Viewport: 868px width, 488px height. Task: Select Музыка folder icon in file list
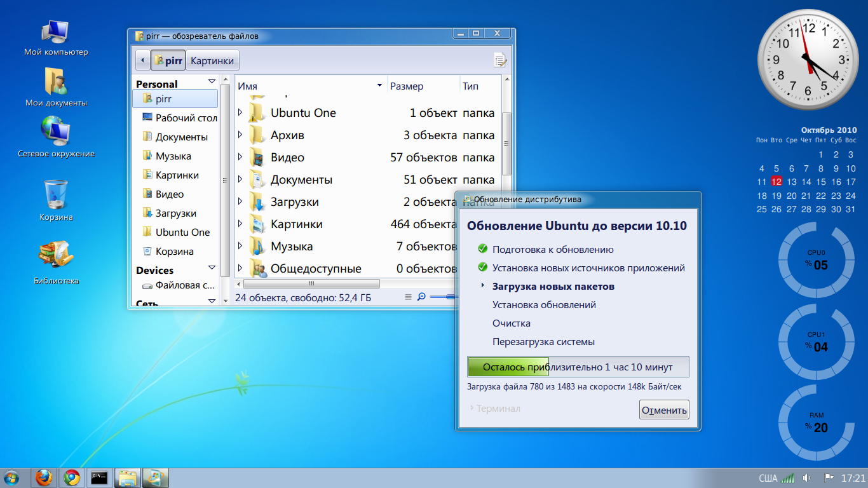pyautogui.click(x=257, y=246)
